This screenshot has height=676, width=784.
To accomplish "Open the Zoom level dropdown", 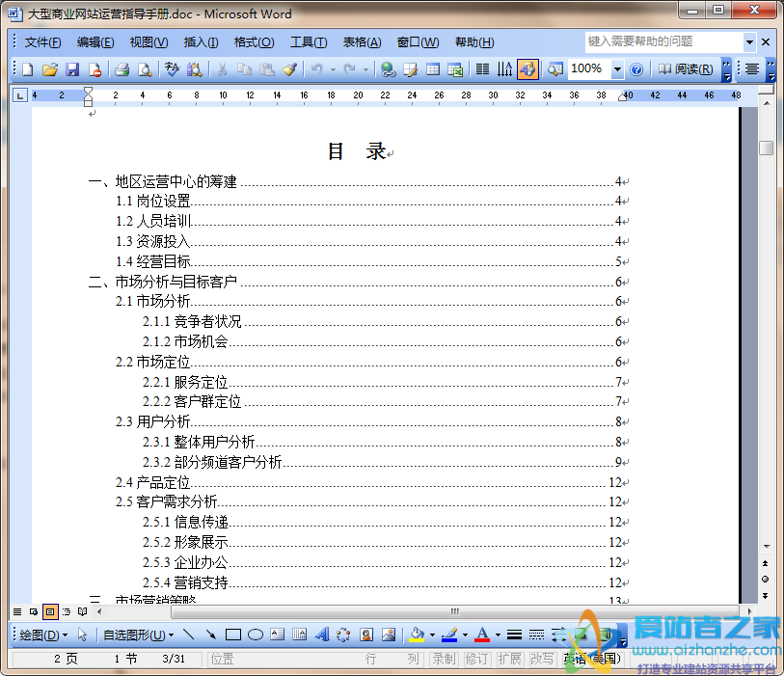I will [x=617, y=69].
